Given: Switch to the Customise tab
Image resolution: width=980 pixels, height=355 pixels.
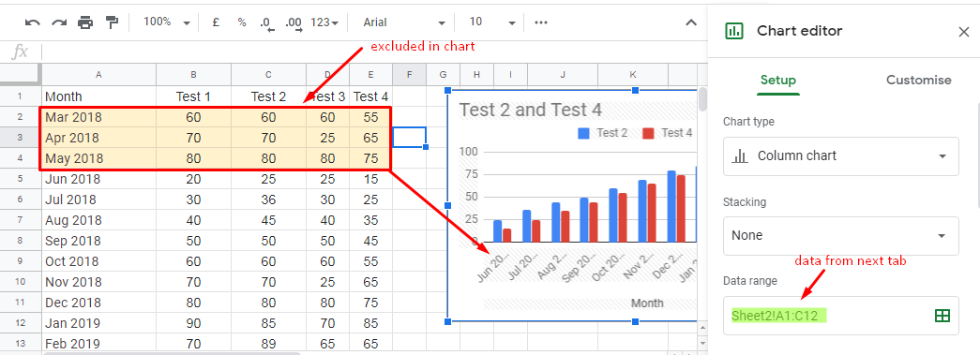Looking at the screenshot, I should pos(919,80).
